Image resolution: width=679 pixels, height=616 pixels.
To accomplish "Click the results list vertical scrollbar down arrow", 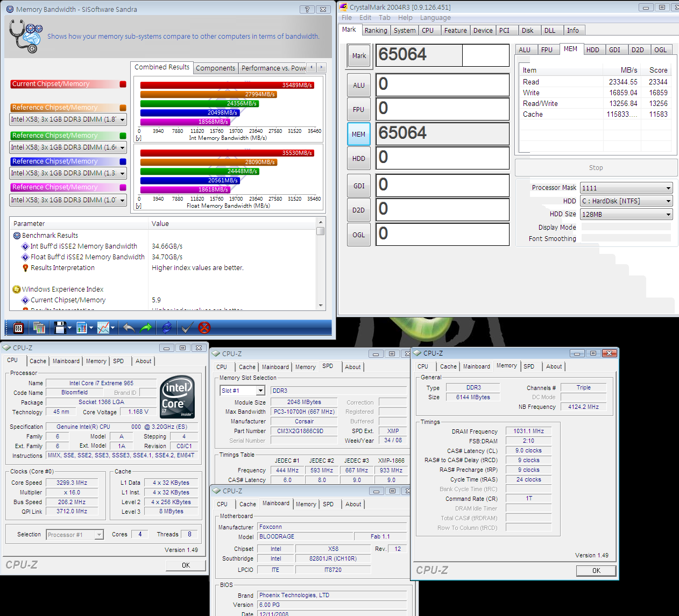I will 321,306.
